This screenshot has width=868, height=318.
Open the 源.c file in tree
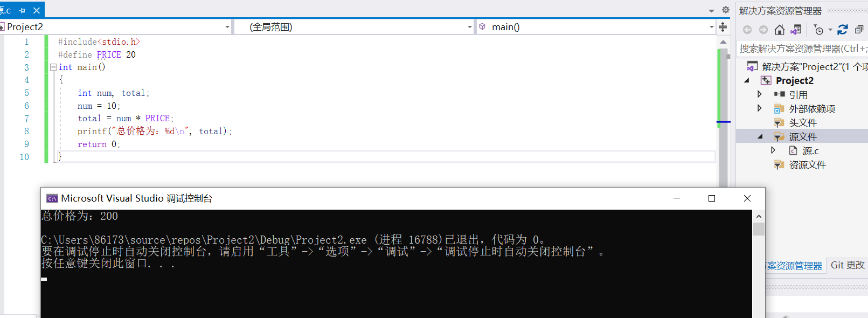click(x=810, y=151)
